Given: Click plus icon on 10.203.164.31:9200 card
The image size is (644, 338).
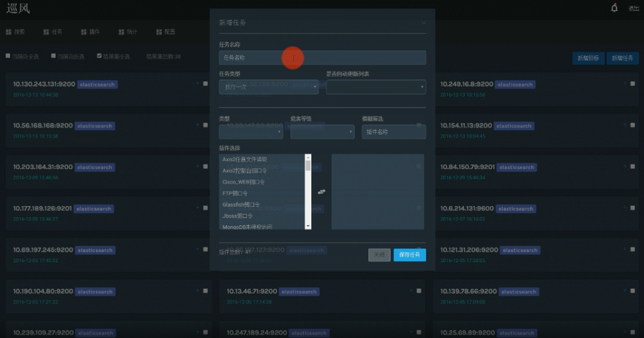Looking at the screenshot, I should pos(197,167).
